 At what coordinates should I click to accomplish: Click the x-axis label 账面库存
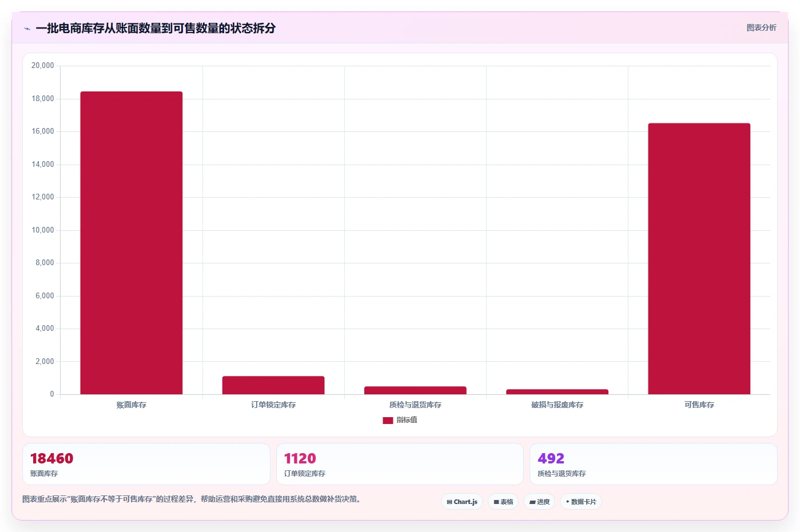click(x=132, y=405)
